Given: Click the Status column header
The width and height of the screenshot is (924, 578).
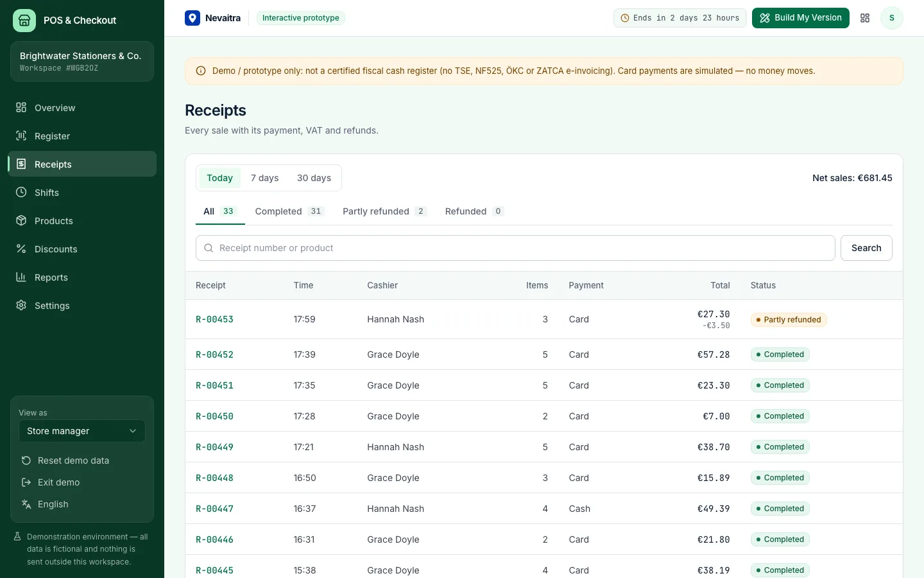Looking at the screenshot, I should (x=763, y=285).
